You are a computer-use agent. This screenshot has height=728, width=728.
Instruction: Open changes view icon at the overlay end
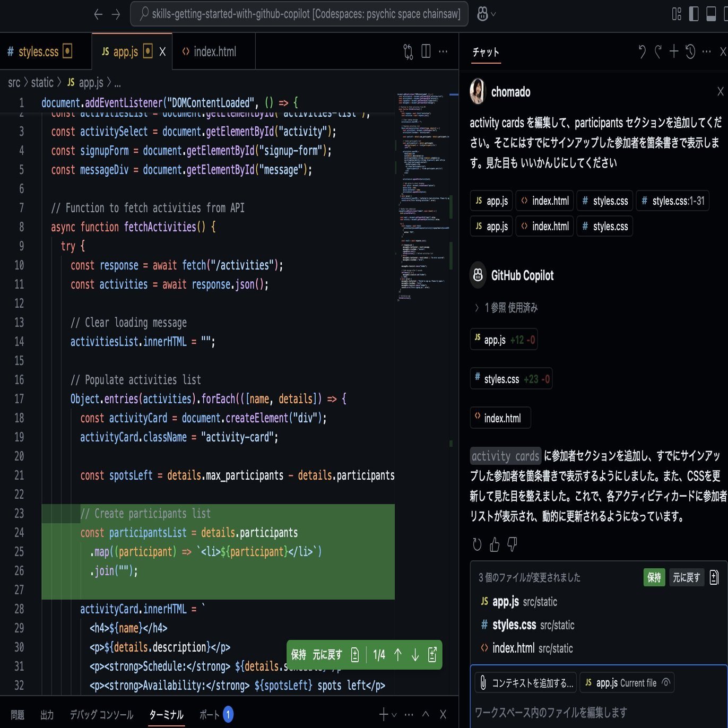[432, 655]
